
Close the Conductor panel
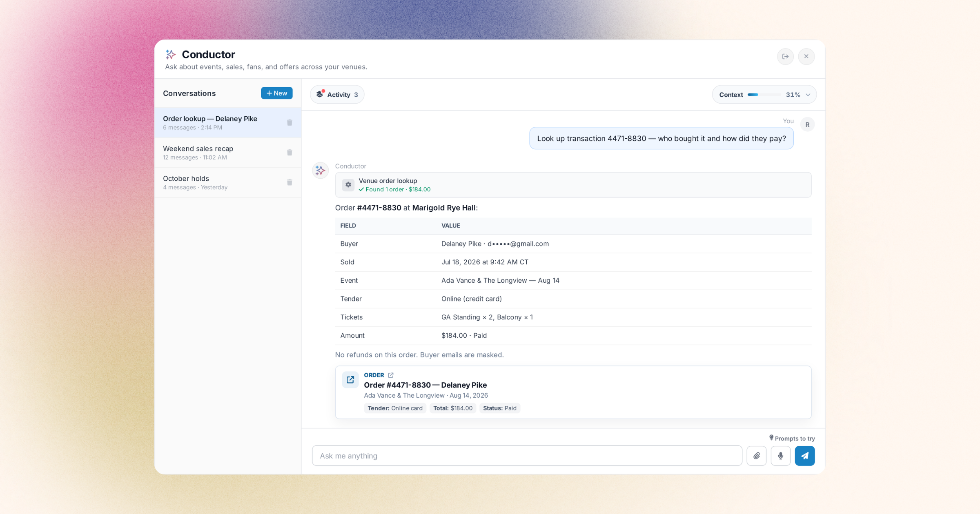[x=806, y=56]
